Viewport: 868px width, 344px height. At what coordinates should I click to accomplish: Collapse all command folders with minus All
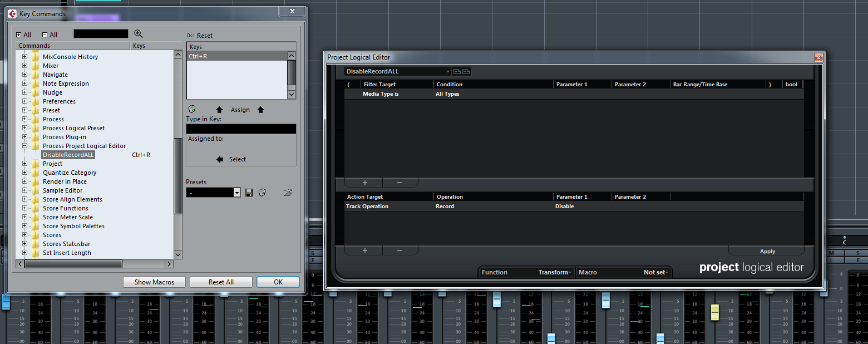50,35
